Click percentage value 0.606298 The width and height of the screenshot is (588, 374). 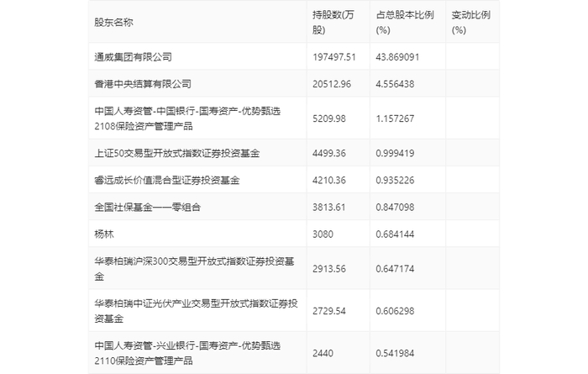[396, 311]
